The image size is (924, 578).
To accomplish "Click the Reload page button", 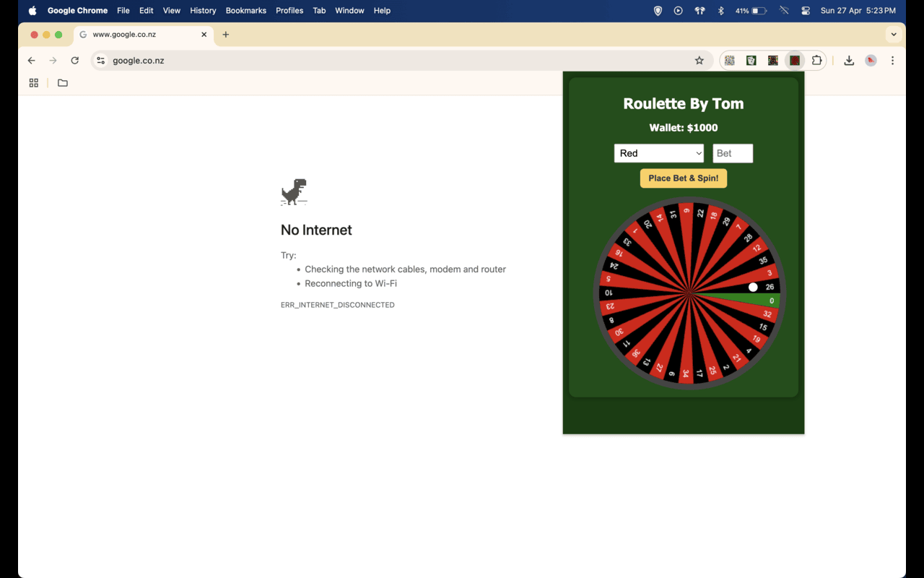I will pos(74,61).
